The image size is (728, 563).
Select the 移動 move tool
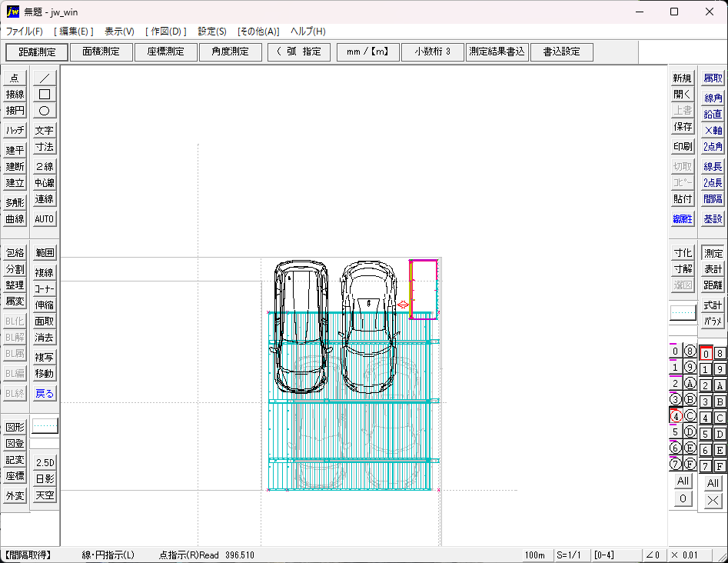(45, 374)
